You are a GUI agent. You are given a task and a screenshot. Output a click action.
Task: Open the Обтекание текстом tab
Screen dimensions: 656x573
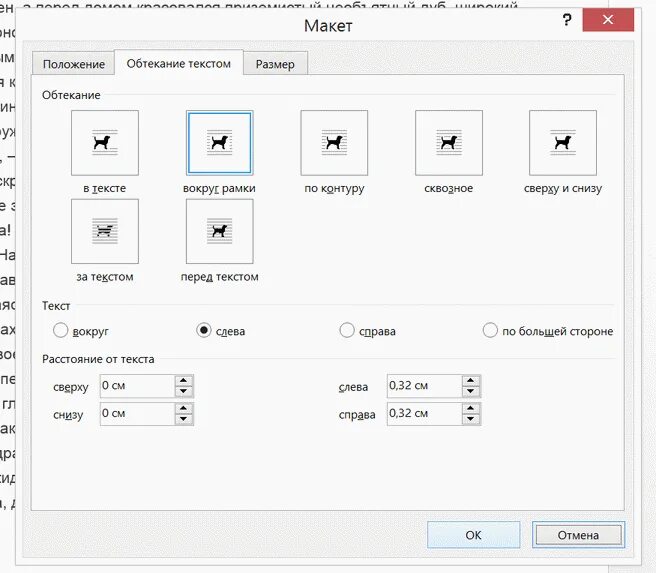coord(179,63)
